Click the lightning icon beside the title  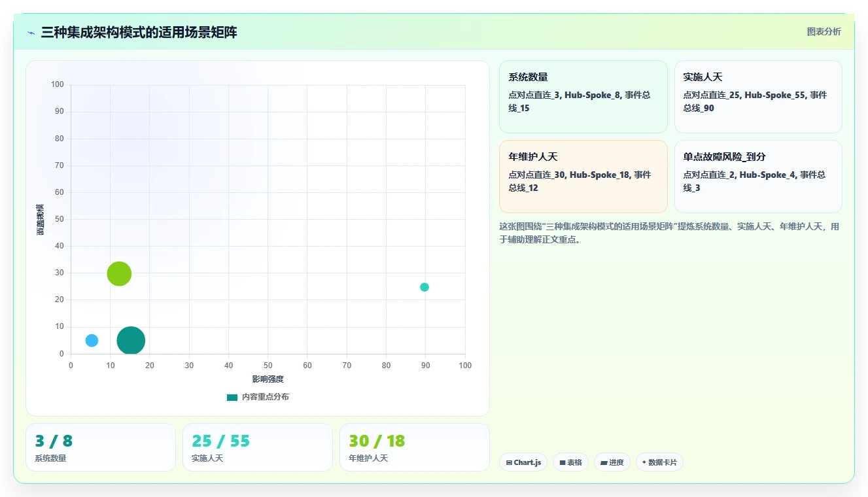(31, 33)
